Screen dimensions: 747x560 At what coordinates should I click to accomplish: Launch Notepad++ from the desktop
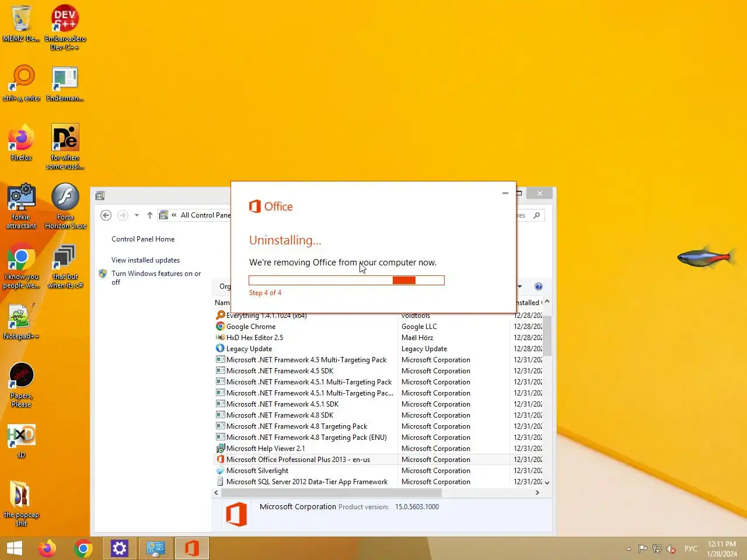[x=21, y=321]
